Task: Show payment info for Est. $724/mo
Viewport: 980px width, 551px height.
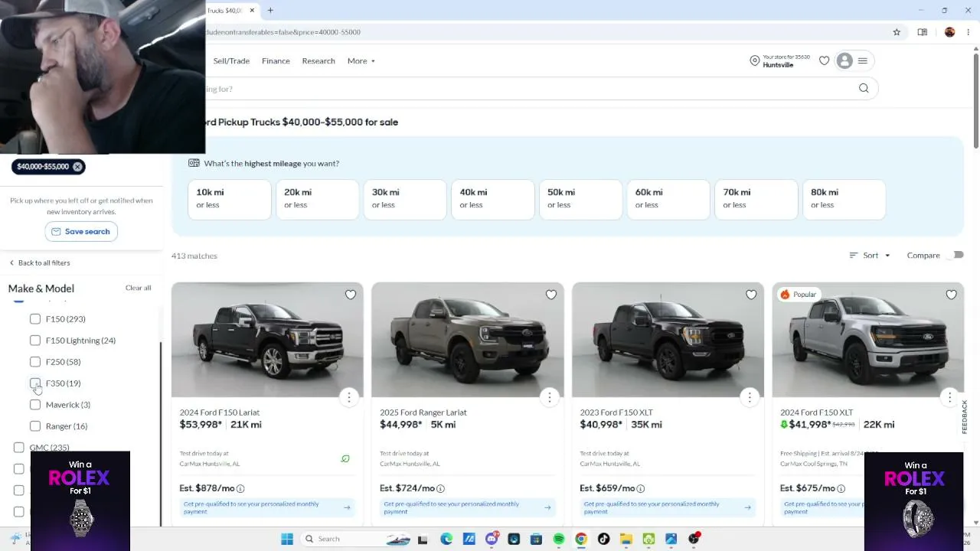Action: tap(440, 489)
